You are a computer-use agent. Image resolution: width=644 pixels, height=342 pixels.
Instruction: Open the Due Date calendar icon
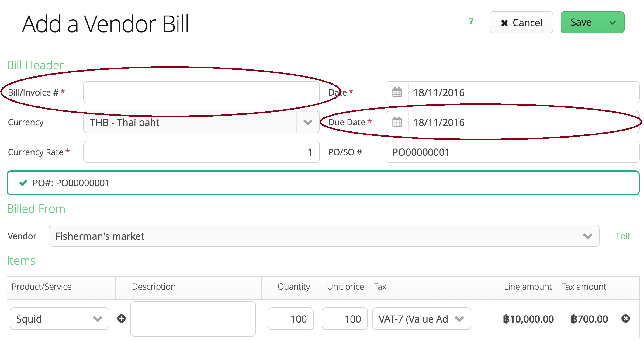click(x=397, y=122)
